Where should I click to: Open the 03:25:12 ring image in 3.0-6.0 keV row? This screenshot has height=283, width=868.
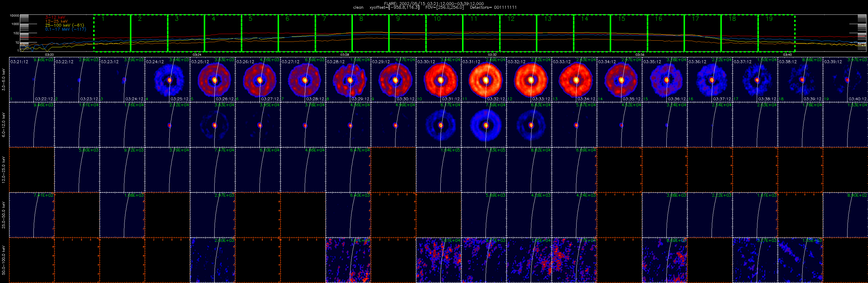point(212,79)
